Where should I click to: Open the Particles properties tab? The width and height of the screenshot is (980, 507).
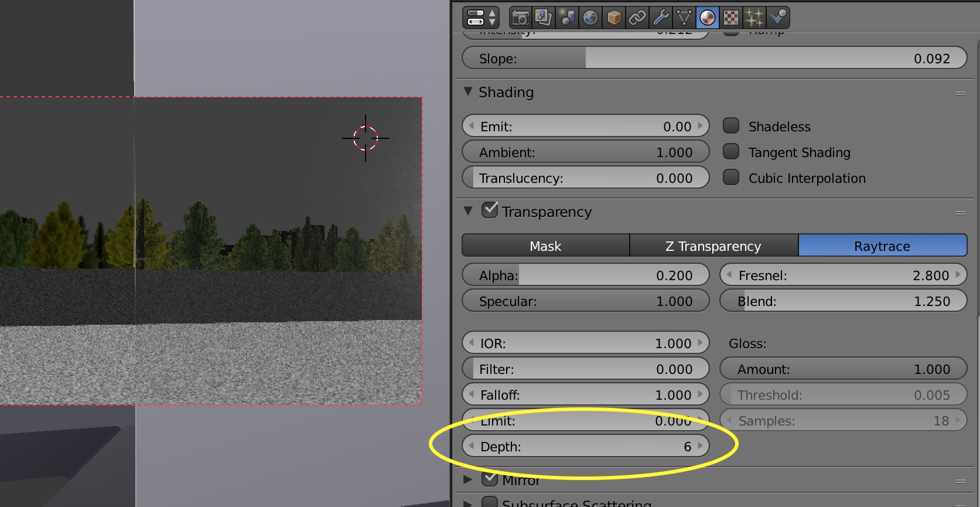point(754,18)
